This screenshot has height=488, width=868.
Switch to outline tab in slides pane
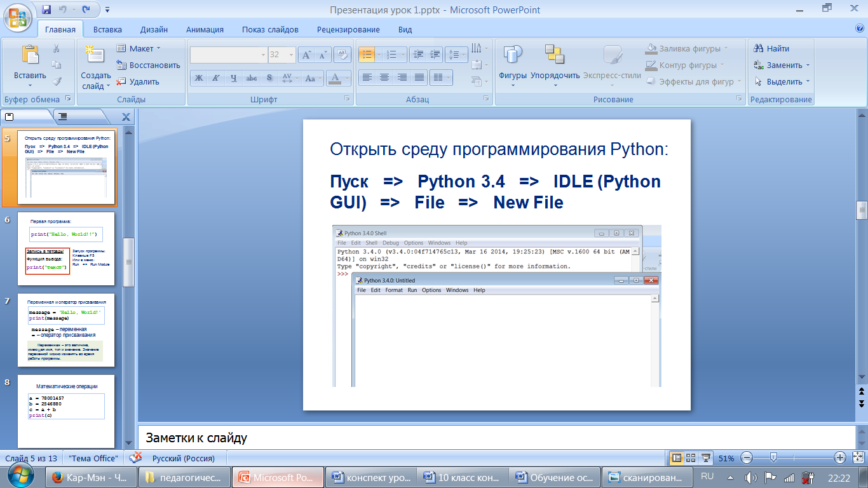64,117
